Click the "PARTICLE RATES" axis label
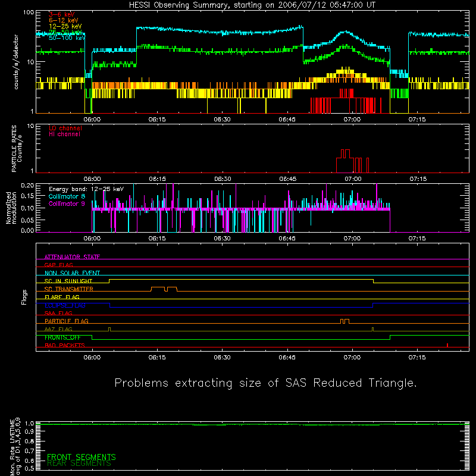This screenshot has width=476, height=476. pos(14,149)
